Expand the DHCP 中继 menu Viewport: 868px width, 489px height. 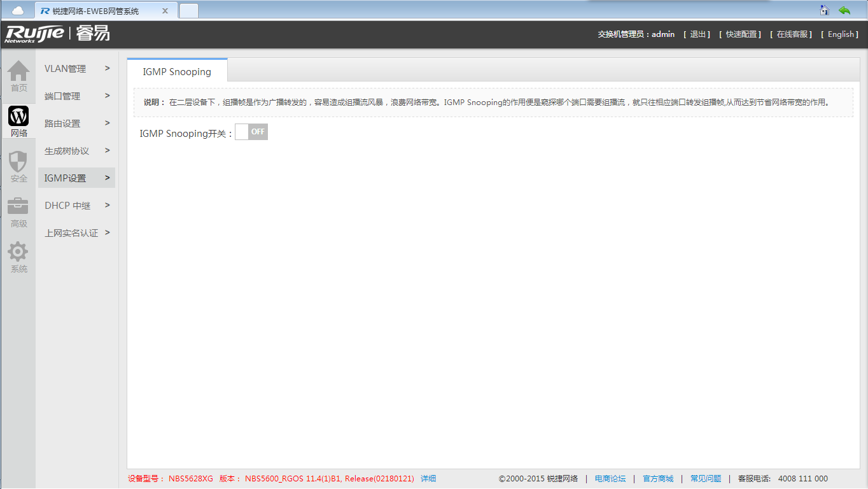[76, 206]
